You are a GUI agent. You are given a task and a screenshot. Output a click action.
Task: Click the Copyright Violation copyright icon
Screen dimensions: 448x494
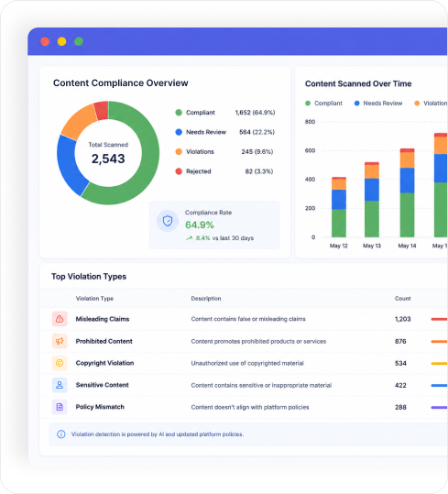60,363
